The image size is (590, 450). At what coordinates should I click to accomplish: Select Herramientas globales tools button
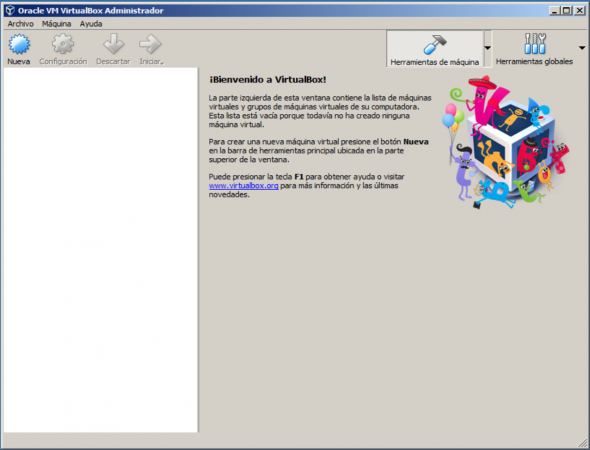(x=534, y=49)
